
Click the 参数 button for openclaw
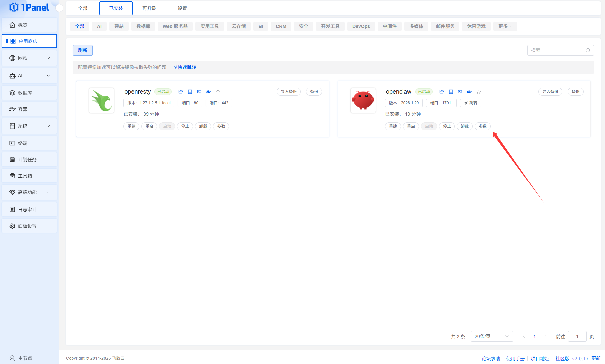tap(482, 126)
